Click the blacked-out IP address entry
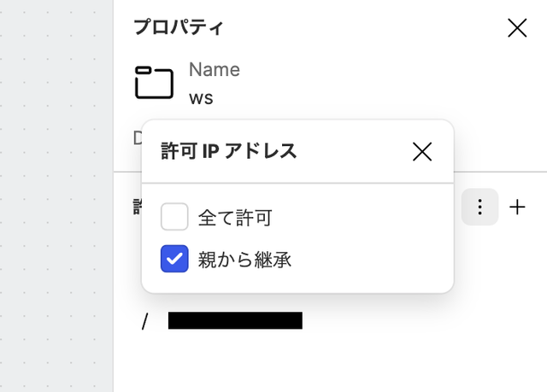Screen dimensions: 547x392 tap(235, 320)
